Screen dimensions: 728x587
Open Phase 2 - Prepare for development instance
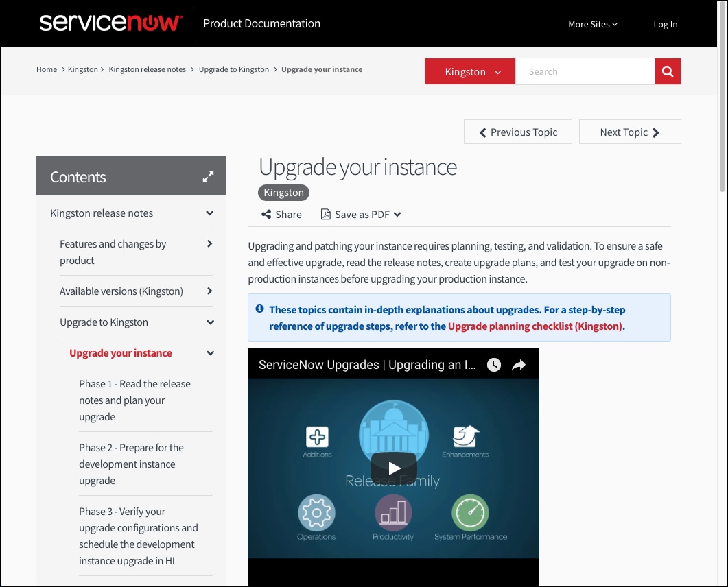[131, 464]
